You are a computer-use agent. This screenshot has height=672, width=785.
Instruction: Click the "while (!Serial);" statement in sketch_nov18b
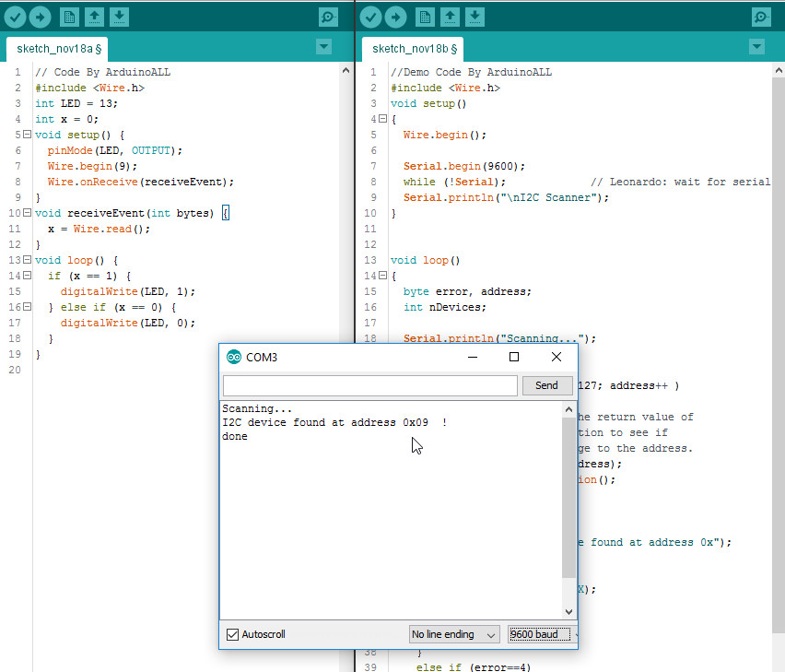pos(454,182)
